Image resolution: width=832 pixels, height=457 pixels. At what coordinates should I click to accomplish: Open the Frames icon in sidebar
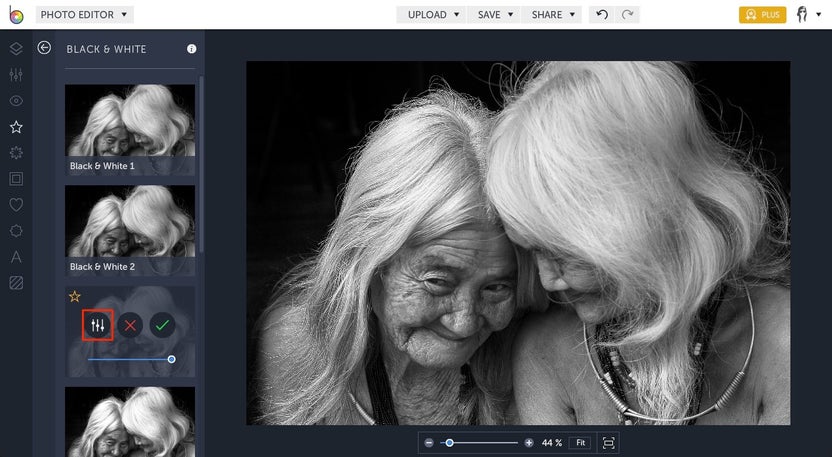pyautogui.click(x=16, y=179)
